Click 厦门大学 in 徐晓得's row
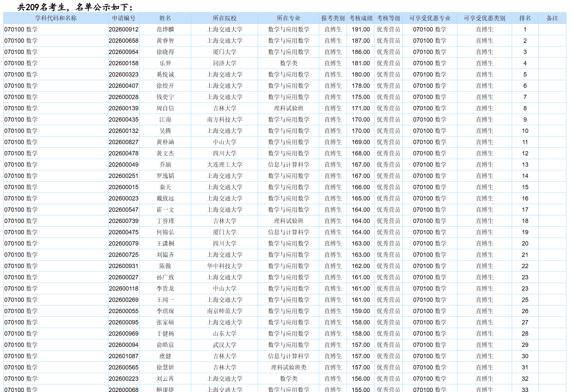This screenshot has height=392, width=572. click(225, 52)
